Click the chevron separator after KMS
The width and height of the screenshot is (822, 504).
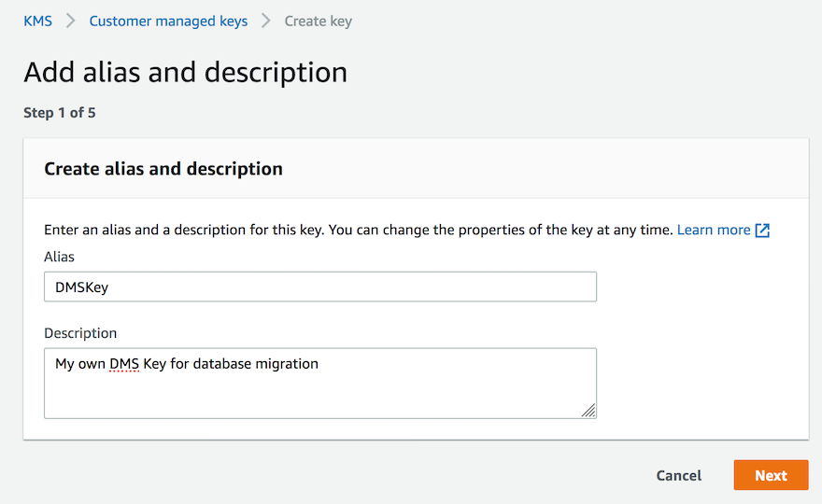tap(71, 21)
